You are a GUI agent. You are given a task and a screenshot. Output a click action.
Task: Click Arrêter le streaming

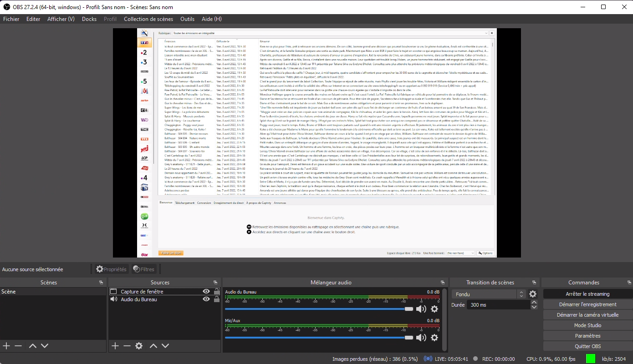587,294
